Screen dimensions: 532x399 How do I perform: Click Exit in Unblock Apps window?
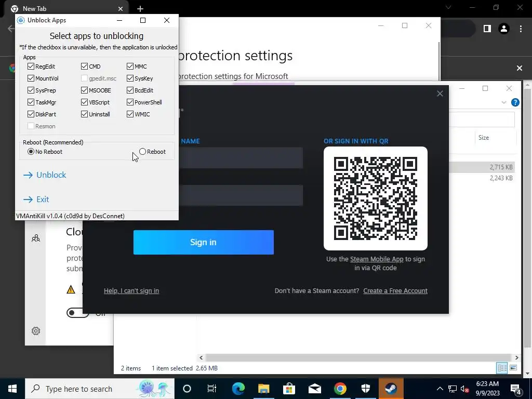(36, 199)
